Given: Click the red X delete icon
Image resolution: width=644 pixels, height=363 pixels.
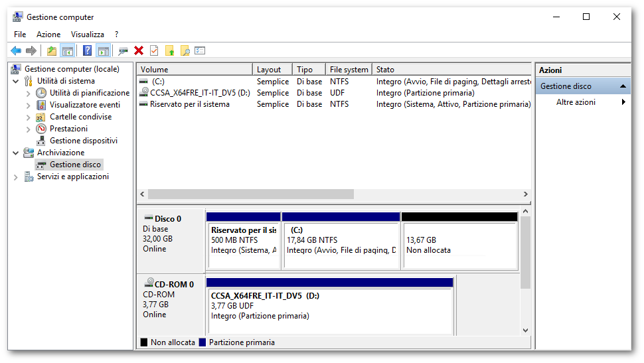Looking at the screenshot, I should click(x=139, y=50).
